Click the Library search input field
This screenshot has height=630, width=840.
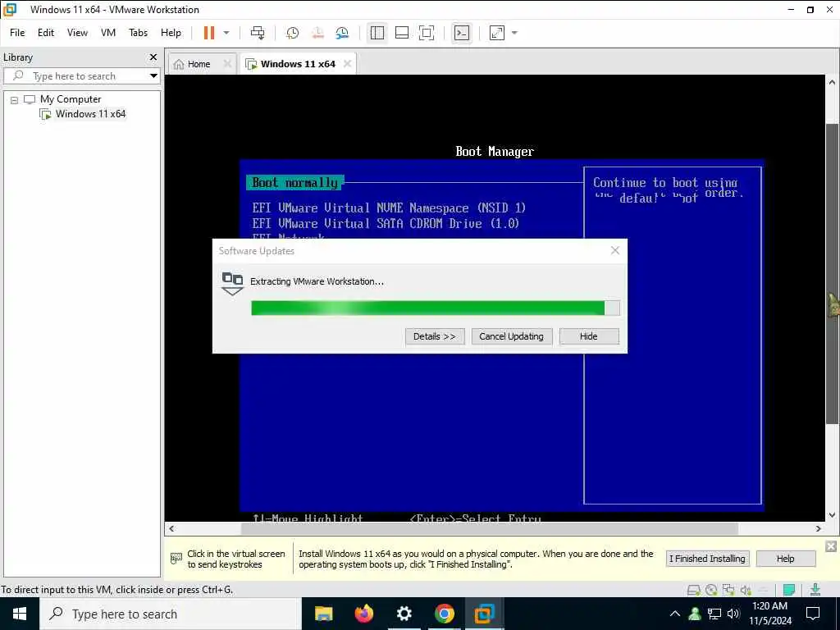tap(80, 76)
